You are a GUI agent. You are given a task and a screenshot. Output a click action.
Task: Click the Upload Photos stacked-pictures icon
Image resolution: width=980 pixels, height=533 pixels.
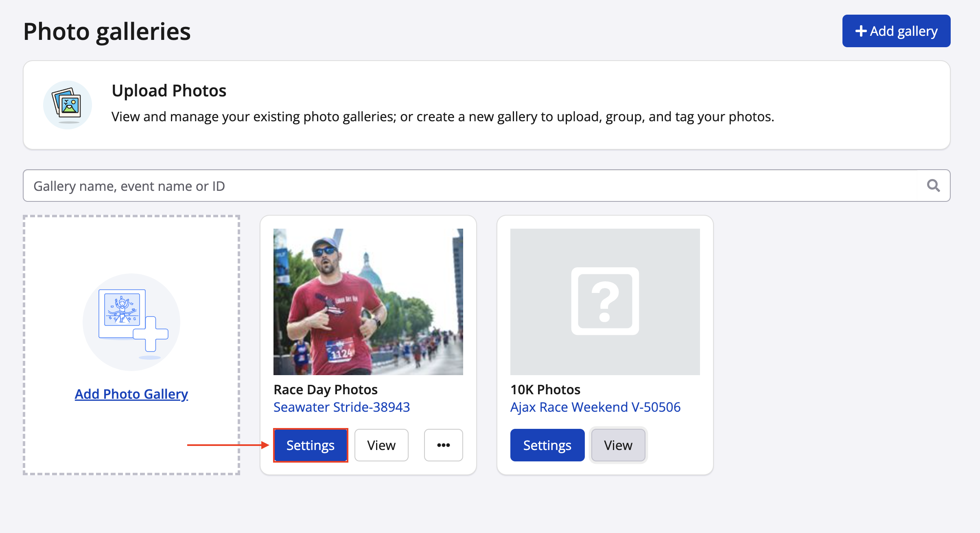click(x=67, y=105)
